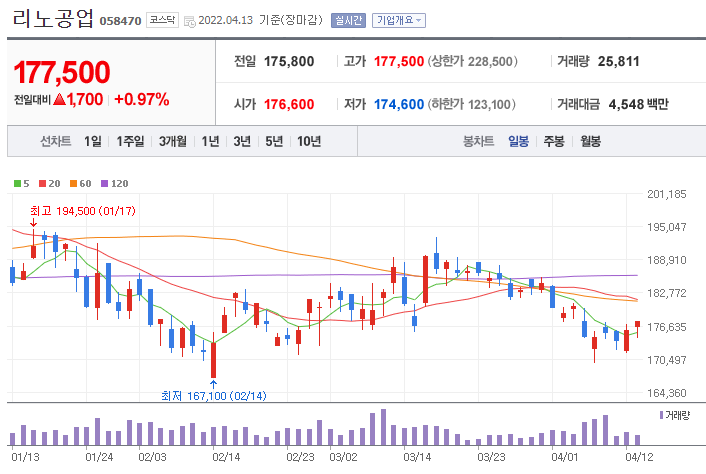Click the red 20-day moving average swatch
The height and width of the screenshot is (474, 706).
point(43,184)
